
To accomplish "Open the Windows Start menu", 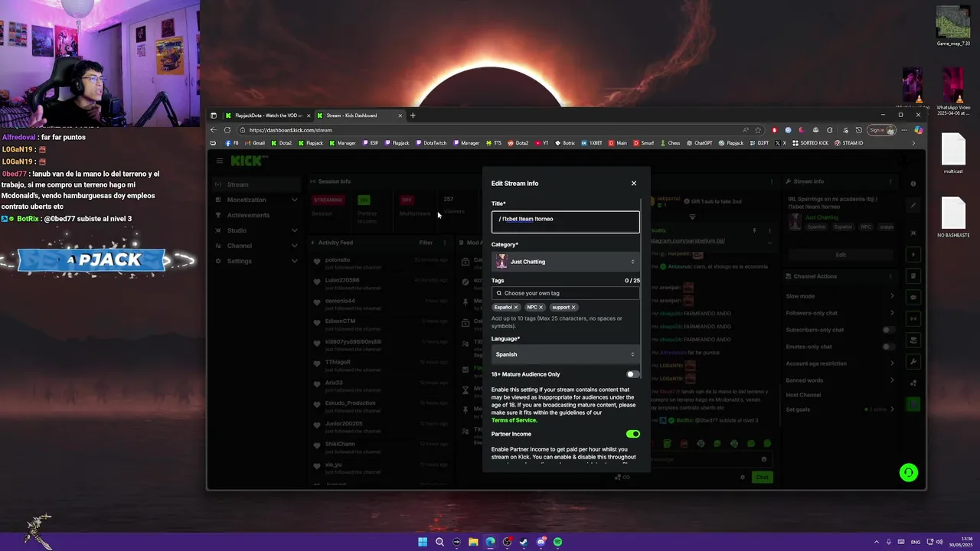I will 423,542.
